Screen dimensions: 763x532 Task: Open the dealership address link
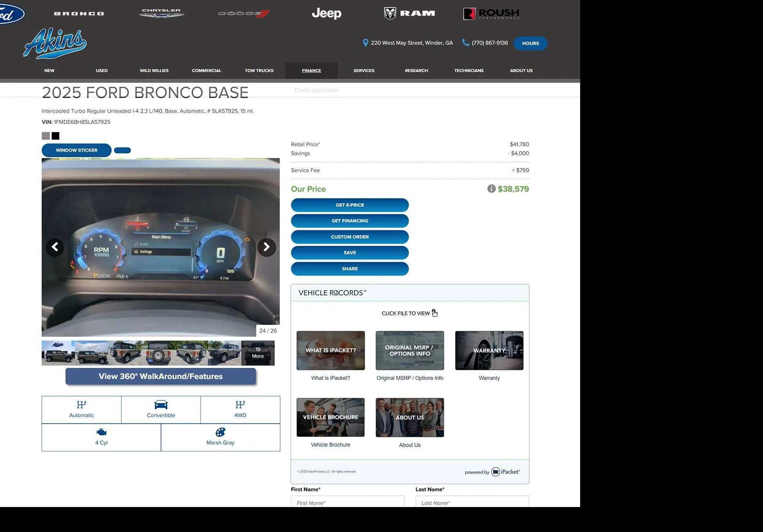pyautogui.click(x=412, y=43)
